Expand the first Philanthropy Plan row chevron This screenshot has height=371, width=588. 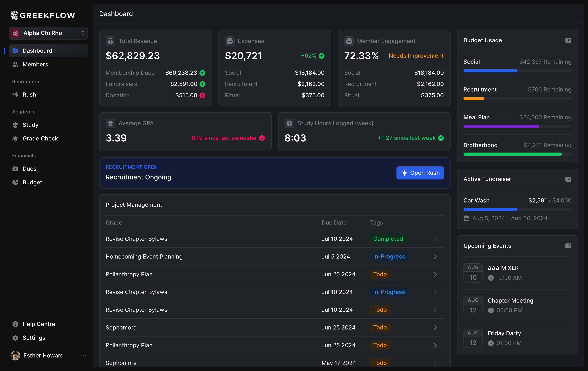tap(435, 274)
